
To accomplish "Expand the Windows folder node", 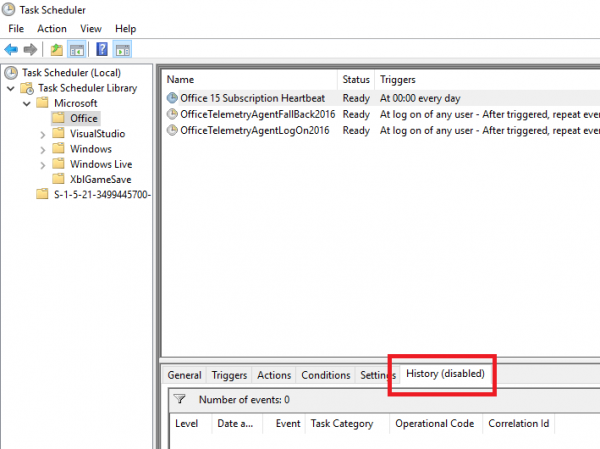I will click(x=43, y=150).
